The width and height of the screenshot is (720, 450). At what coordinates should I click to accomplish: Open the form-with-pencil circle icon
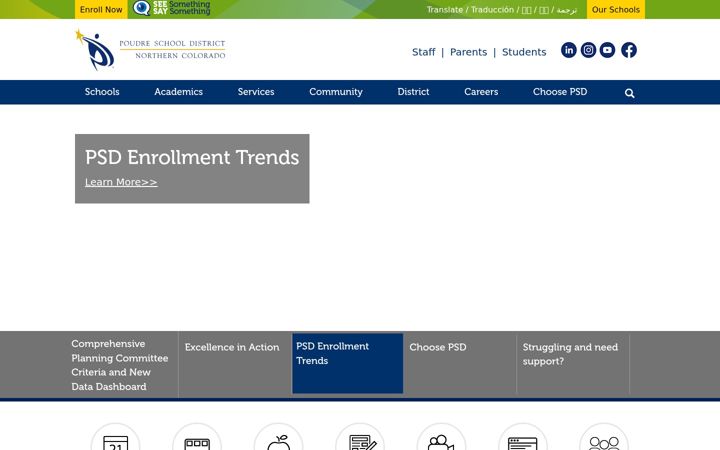[x=360, y=437]
